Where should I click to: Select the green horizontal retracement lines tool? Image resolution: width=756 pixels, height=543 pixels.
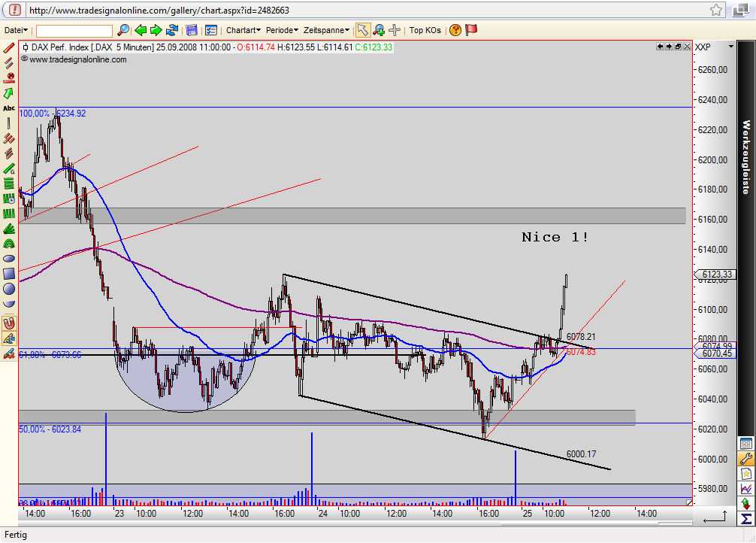click(x=9, y=184)
